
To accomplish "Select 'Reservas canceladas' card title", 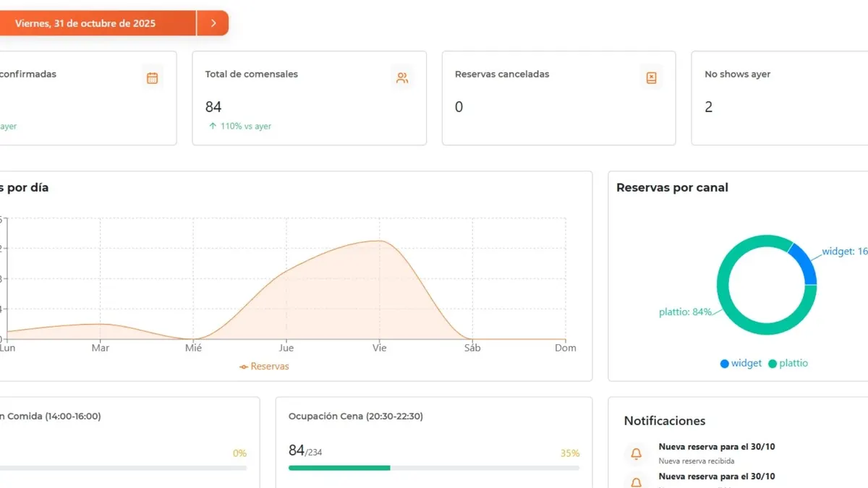I will click(502, 74).
